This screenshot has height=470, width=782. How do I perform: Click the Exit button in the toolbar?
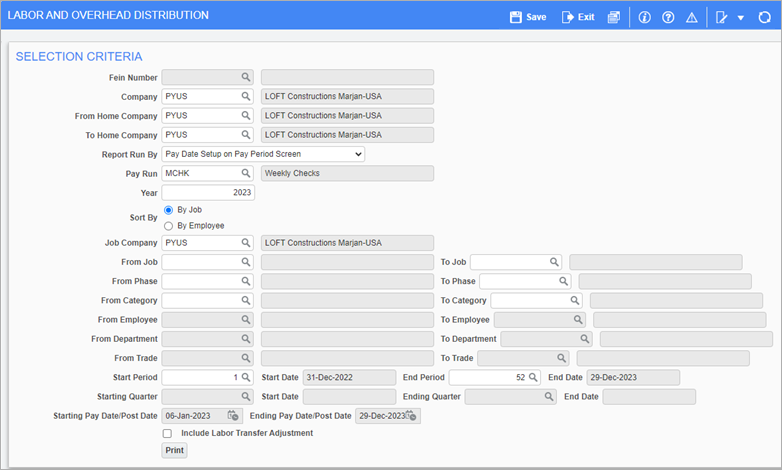578,17
